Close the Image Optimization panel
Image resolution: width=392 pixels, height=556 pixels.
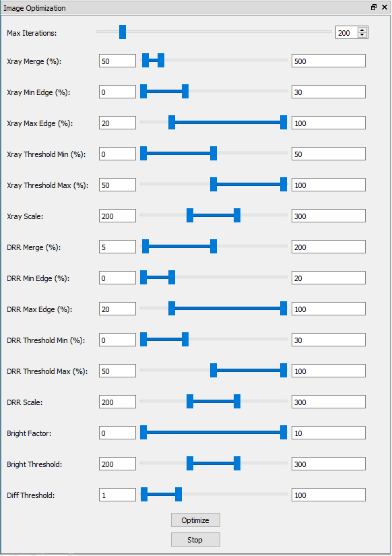tap(385, 7)
